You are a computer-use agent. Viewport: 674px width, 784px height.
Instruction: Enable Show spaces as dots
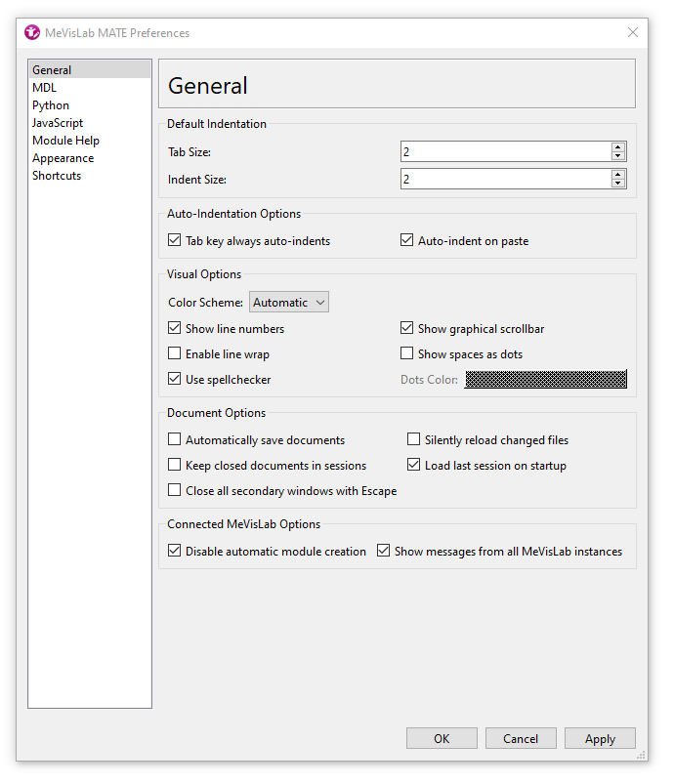(407, 354)
